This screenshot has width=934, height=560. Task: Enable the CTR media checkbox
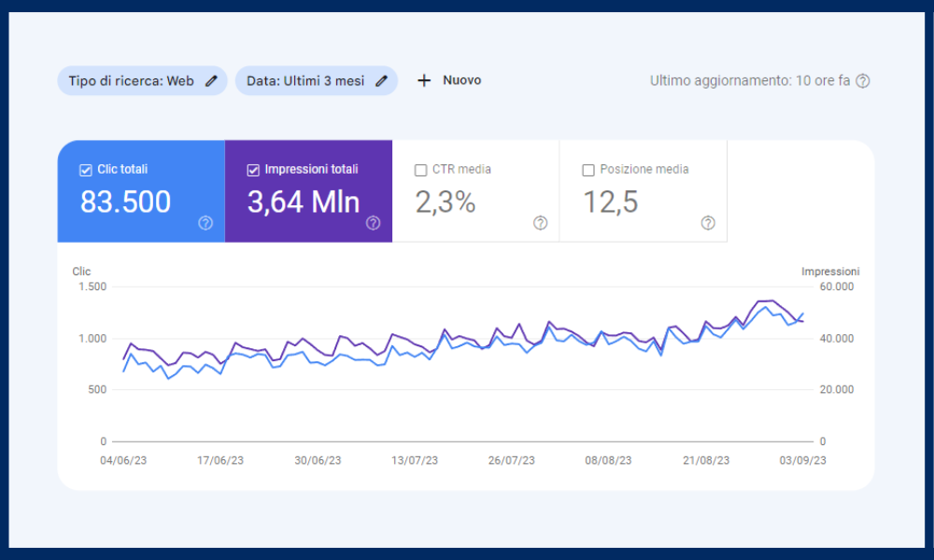pos(420,170)
